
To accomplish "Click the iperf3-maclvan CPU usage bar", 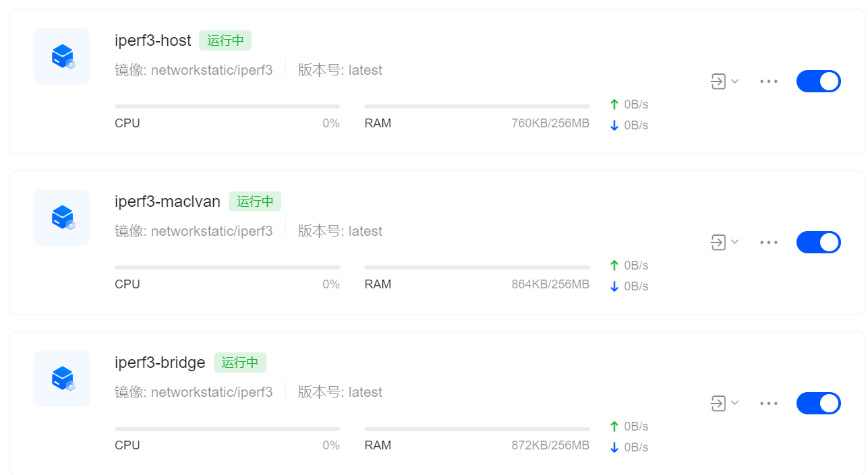I will point(227,267).
